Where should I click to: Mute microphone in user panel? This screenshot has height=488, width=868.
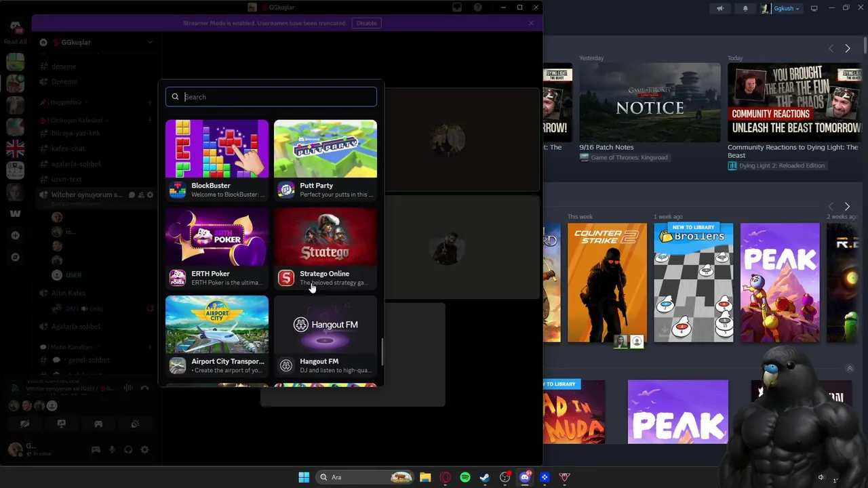pyautogui.click(x=112, y=450)
